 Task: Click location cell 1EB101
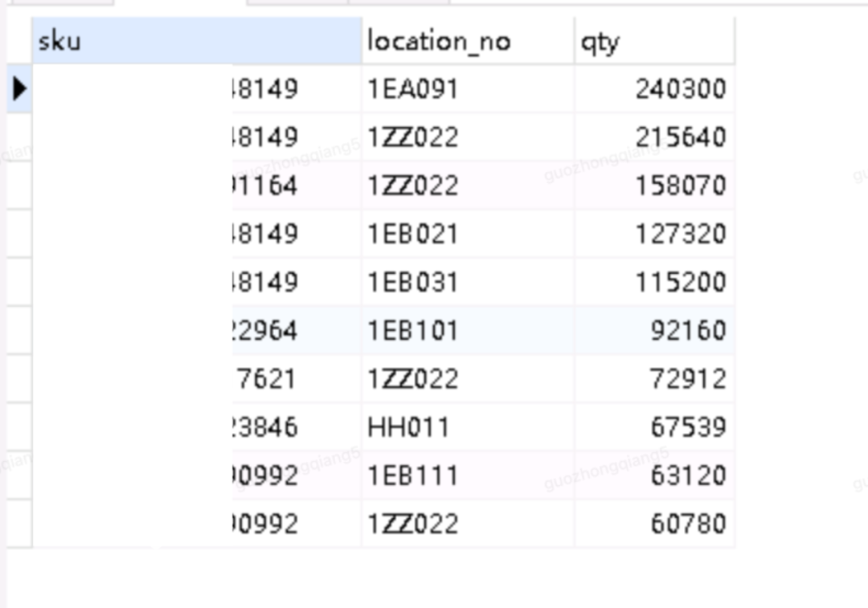(468, 330)
